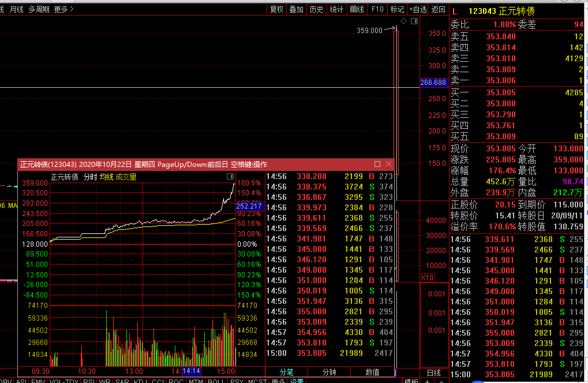The width and height of the screenshot is (588, 383).
Task: Click the 转股值 value 130.759
Action: pyautogui.click(x=568, y=226)
